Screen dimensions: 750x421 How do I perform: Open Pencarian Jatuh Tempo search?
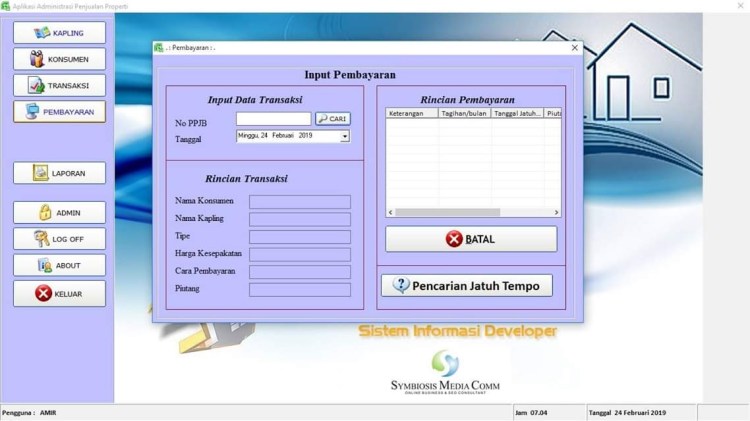click(x=466, y=285)
